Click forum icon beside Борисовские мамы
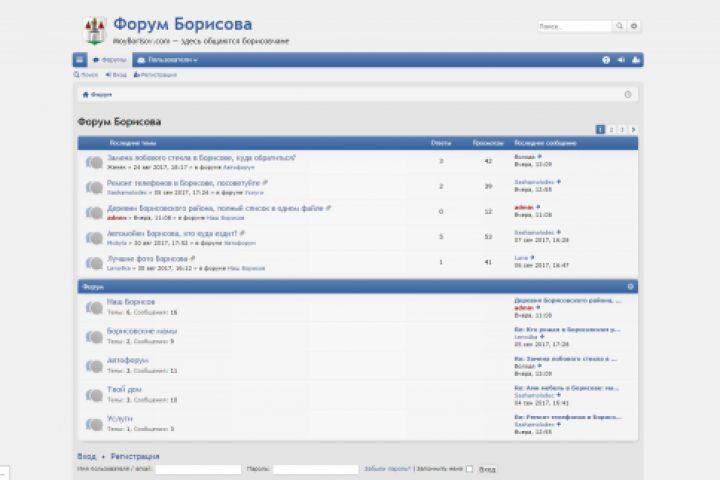The image size is (720, 480). click(x=94, y=337)
